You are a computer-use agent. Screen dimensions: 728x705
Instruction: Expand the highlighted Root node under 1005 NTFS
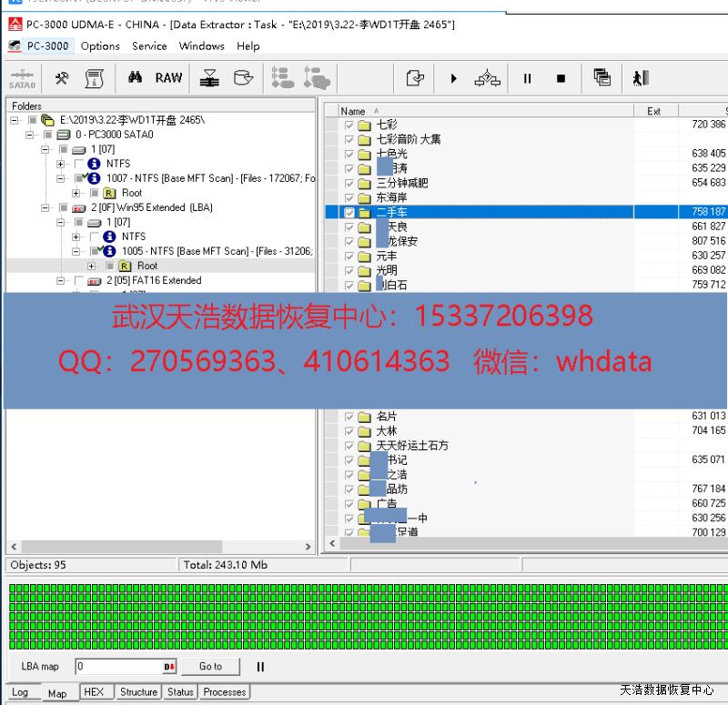click(92, 266)
